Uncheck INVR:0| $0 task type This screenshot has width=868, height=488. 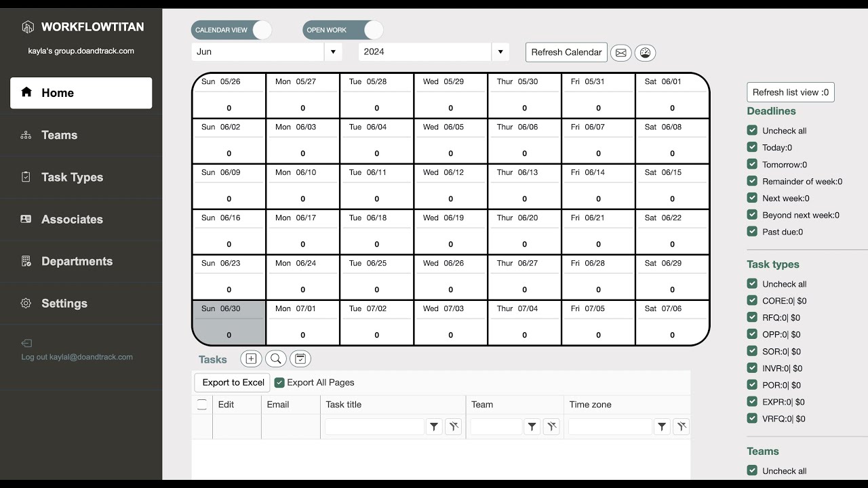(752, 368)
